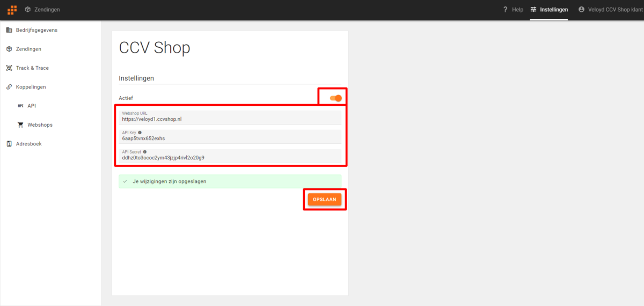The width and height of the screenshot is (644, 306).
Task: Click the info icon next to API Key
Action: pyautogui.click(x=140, y=132)
